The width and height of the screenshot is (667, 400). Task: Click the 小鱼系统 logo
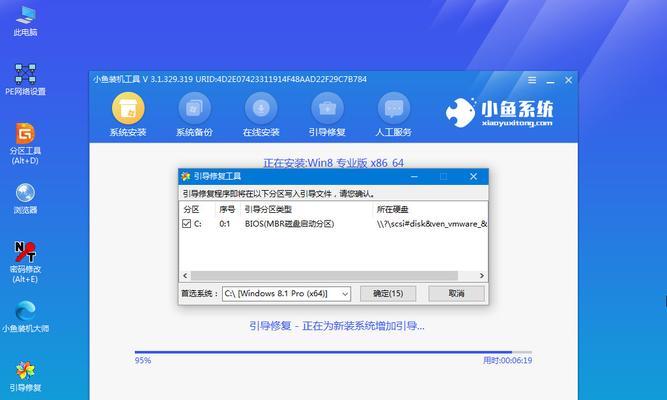pos(499,113)
